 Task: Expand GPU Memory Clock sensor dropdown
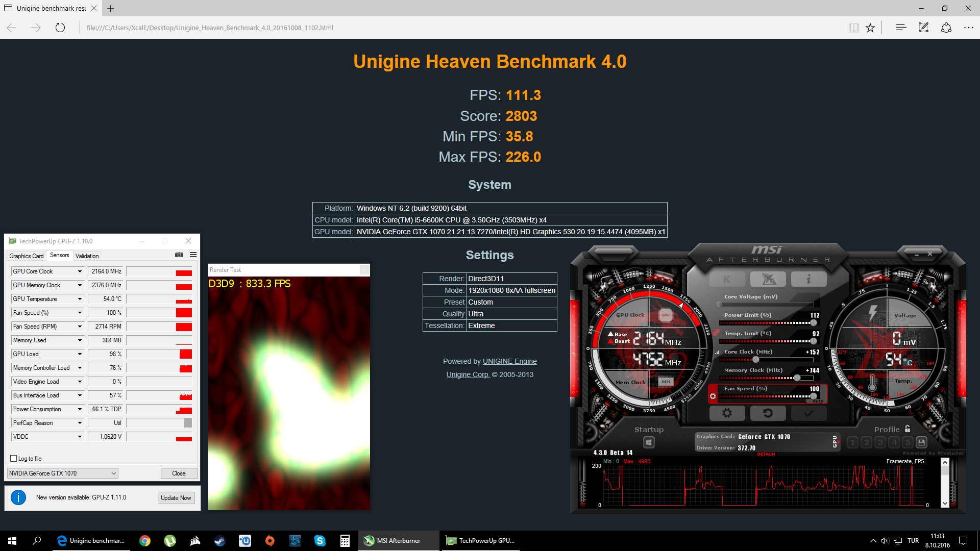80,285
